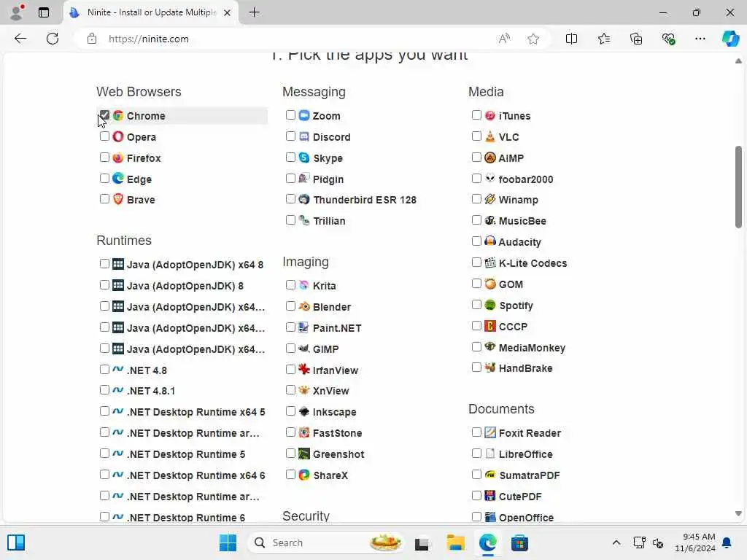Check the Edge checkbox
Viewport: 747px width, 560px height.
coord(104,179)
